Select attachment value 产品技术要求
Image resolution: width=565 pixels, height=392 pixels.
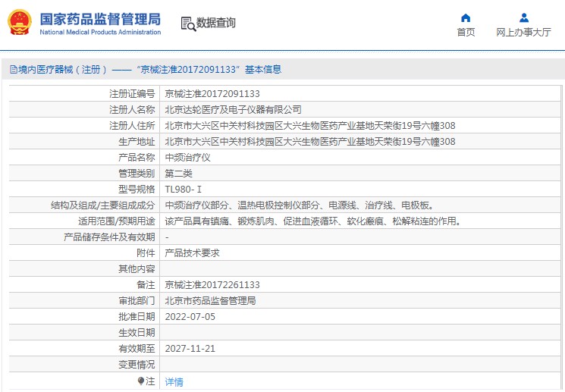click(192, 253)
